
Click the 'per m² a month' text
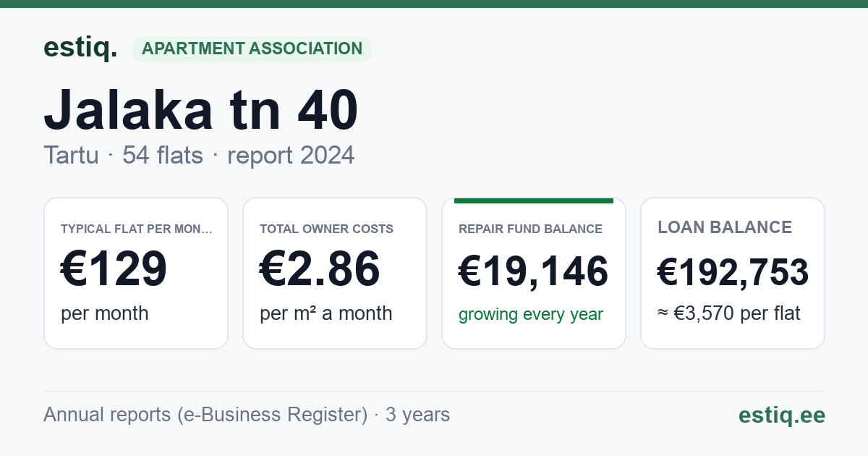click(326, 313)
